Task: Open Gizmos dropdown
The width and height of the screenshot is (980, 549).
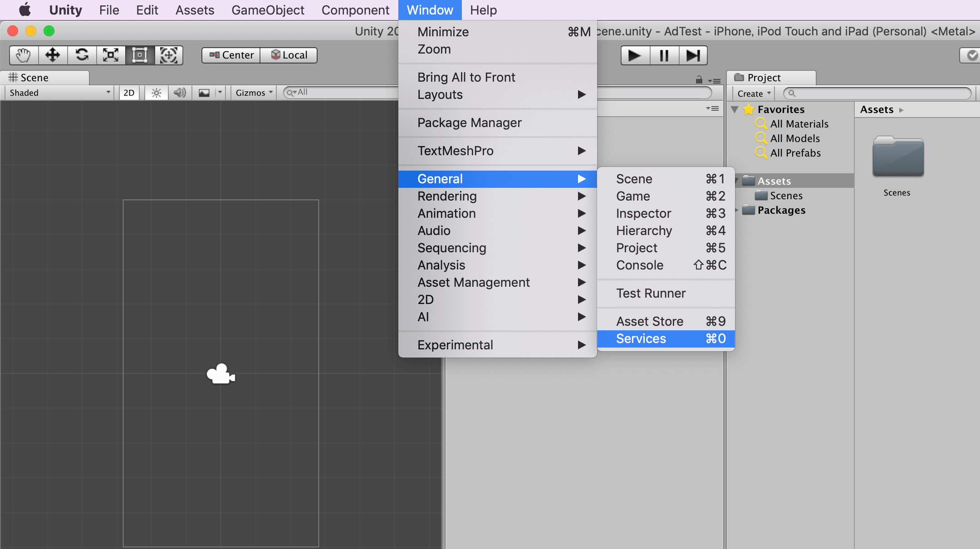Action: (254, 93)
